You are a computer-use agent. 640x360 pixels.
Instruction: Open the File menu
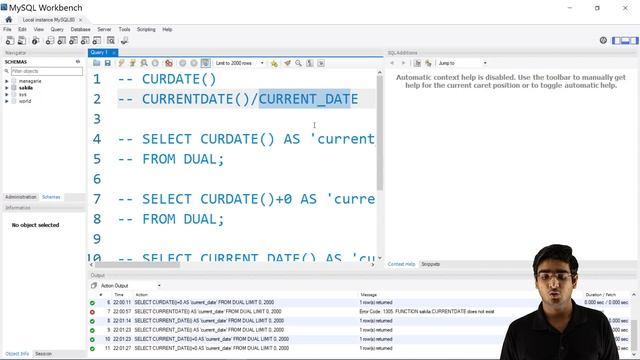7,29
